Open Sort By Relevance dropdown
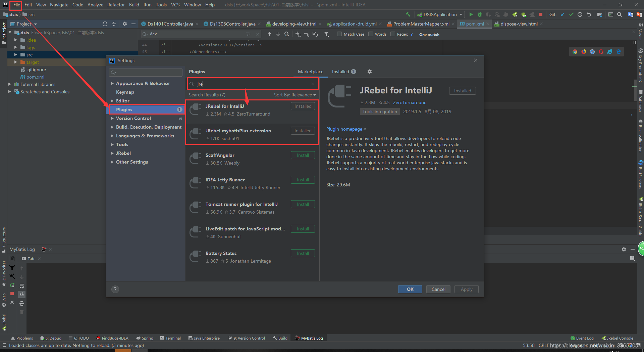This screenshot has height=352, width=644. pos(295,95)
